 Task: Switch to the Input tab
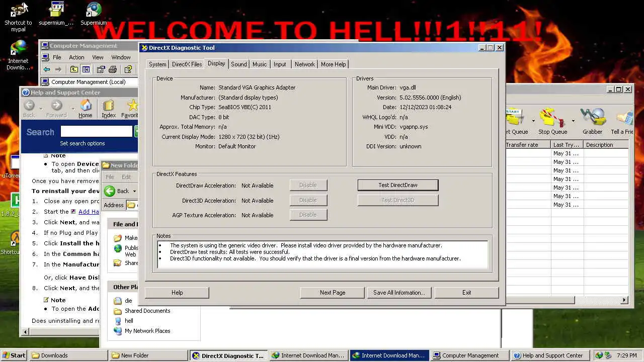tap(280, 64)
